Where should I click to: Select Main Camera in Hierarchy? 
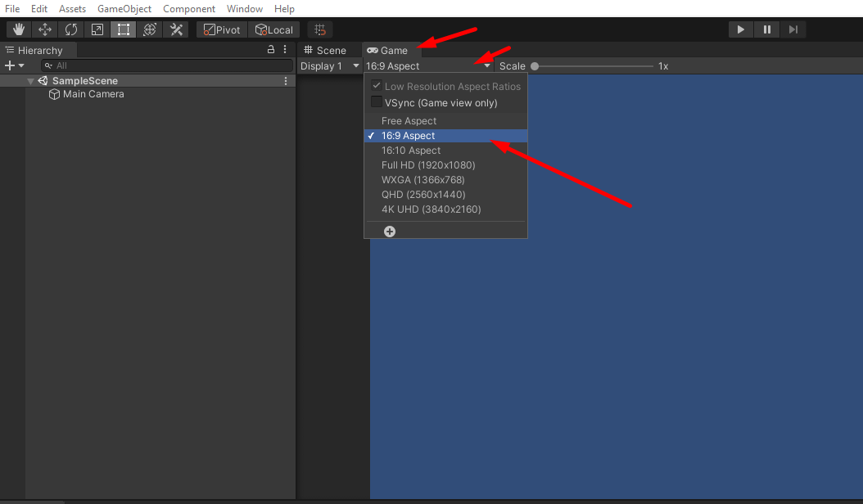(93, 94)
